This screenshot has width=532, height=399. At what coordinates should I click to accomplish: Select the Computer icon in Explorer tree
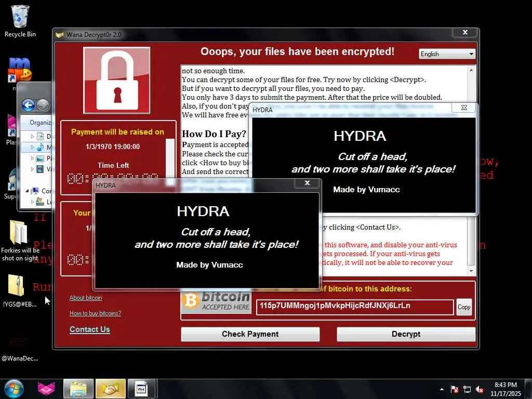(x=35, y=191)
